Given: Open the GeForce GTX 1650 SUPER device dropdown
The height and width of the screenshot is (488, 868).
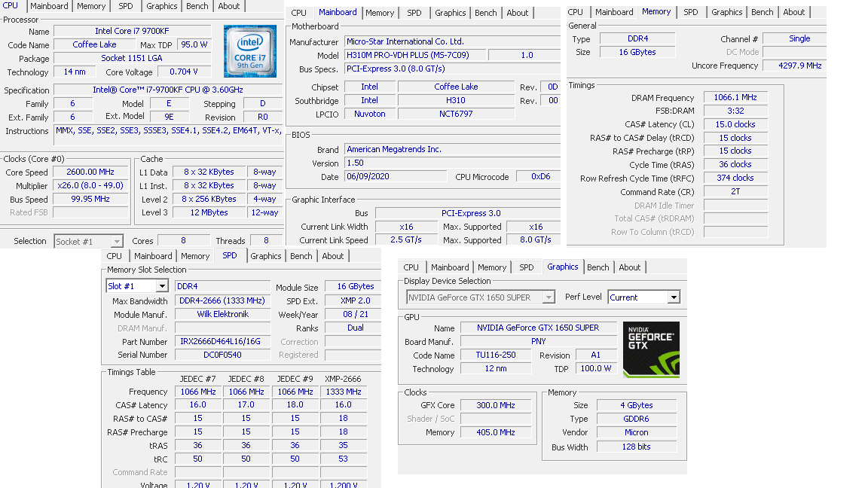Looking at the screenshot, I should tap(549, 297).
